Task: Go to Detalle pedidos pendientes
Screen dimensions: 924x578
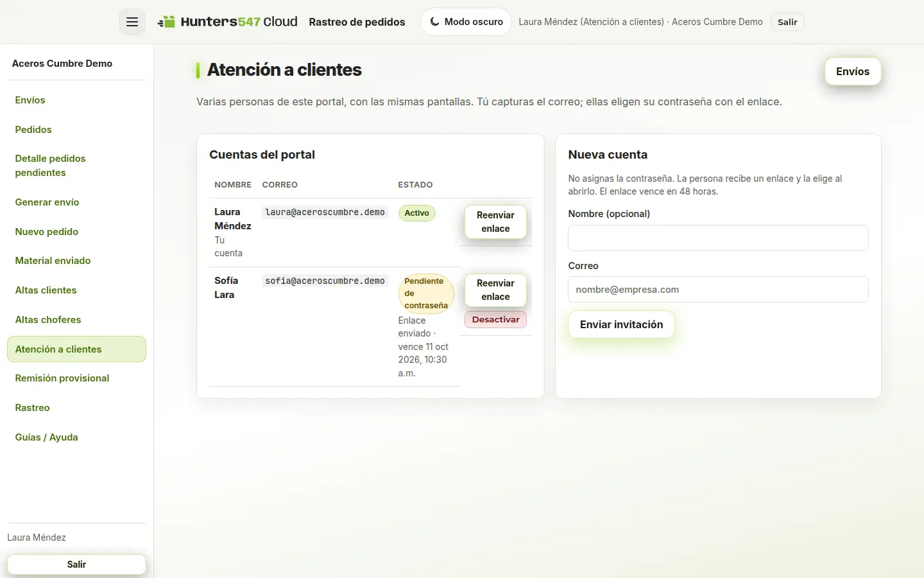Action: pyautogui.click(x=76, y=166)
